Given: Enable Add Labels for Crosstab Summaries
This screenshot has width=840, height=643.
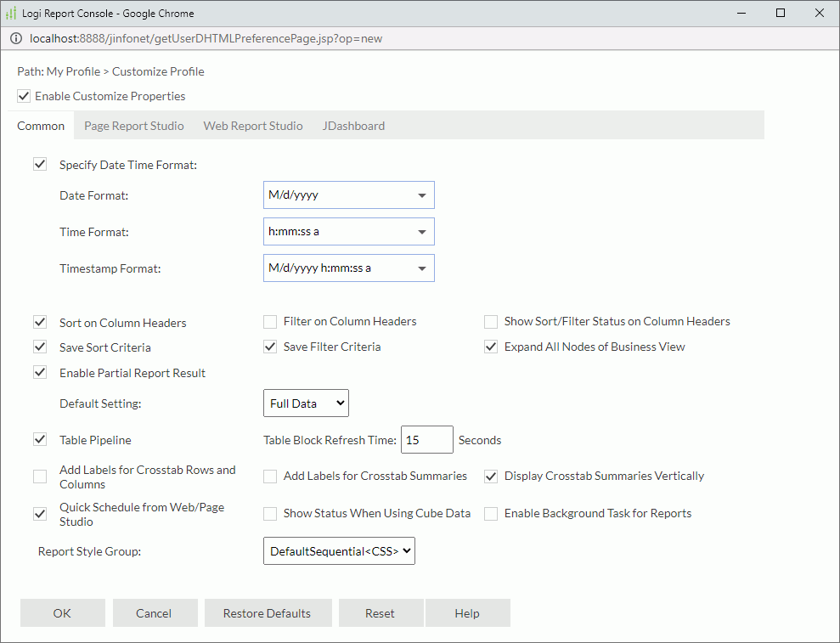Looking at the screenshot, I should pyautogui.click(x=269, y=476).
